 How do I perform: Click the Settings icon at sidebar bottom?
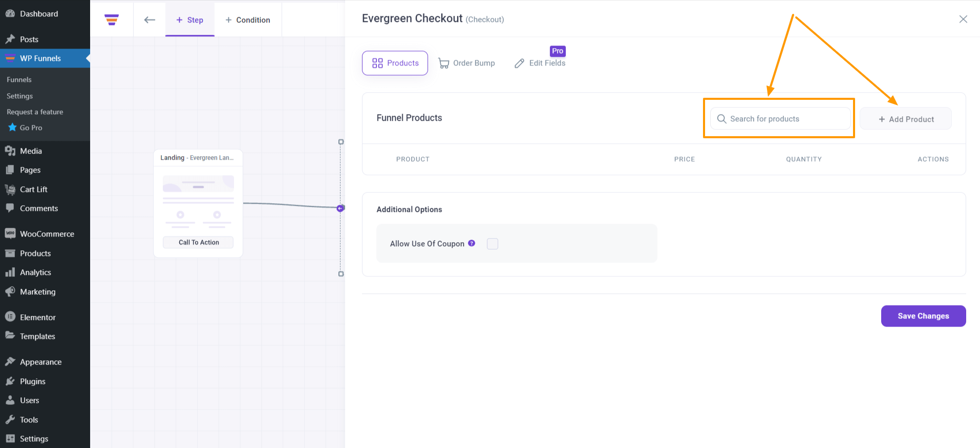click(x=10, y=438)
